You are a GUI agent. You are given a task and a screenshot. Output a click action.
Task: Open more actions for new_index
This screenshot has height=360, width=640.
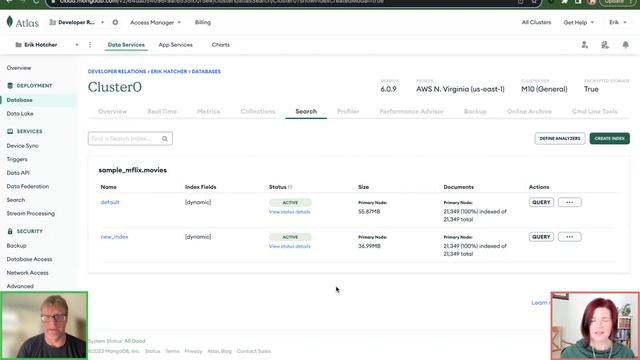pyautogui.click(x=569, y=237)
